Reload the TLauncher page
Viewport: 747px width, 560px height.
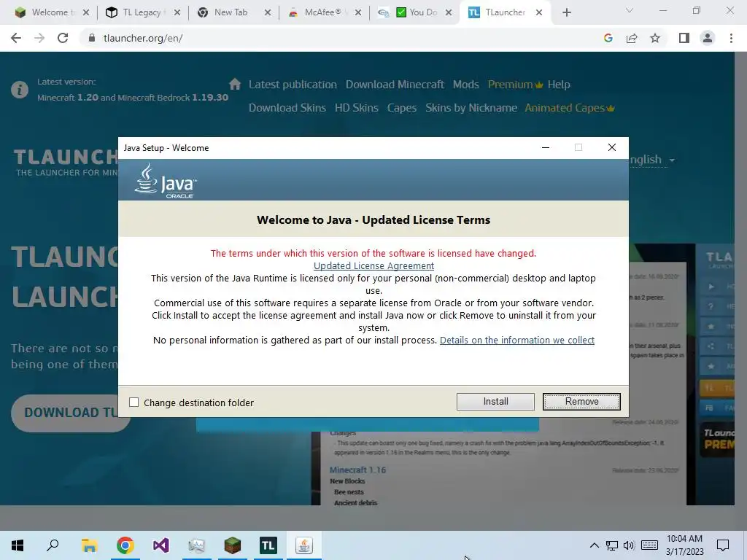[x=63, y=38]
